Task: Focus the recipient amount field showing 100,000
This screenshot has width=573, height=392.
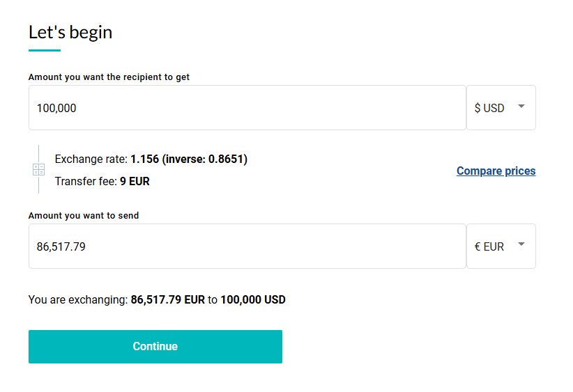Action: point(247,108)
